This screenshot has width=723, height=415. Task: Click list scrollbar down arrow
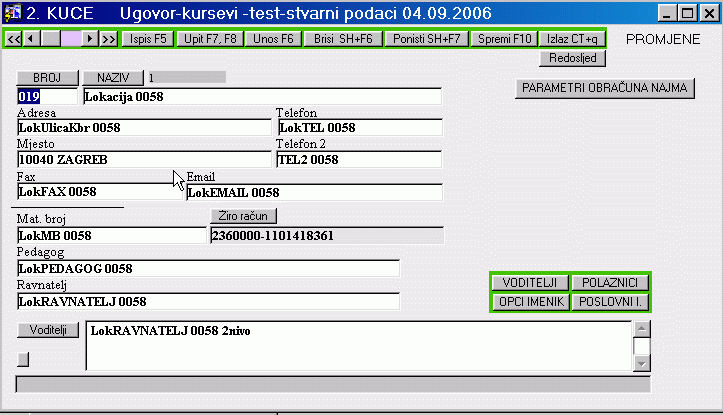(x=642, y=364)
